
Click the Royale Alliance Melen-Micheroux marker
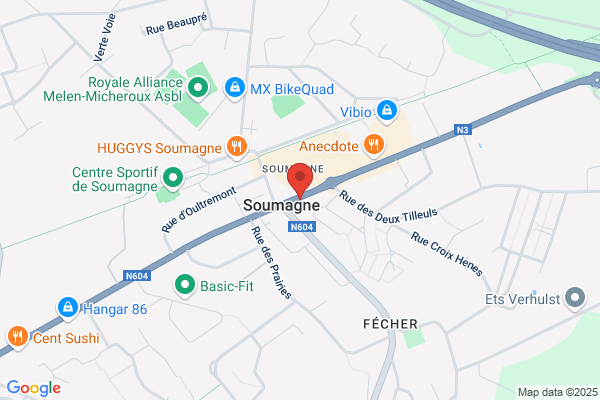[x=198, y=89]
